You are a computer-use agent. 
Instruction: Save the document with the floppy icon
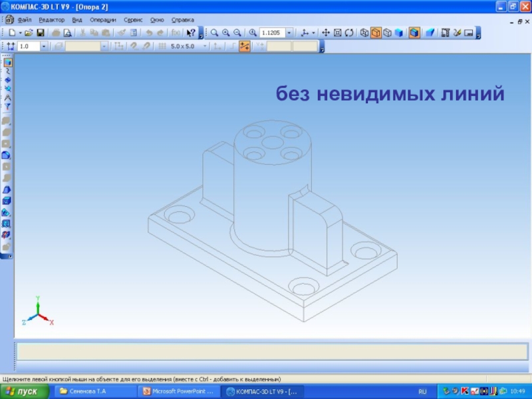pyautogui.click(x=40, y=33)
